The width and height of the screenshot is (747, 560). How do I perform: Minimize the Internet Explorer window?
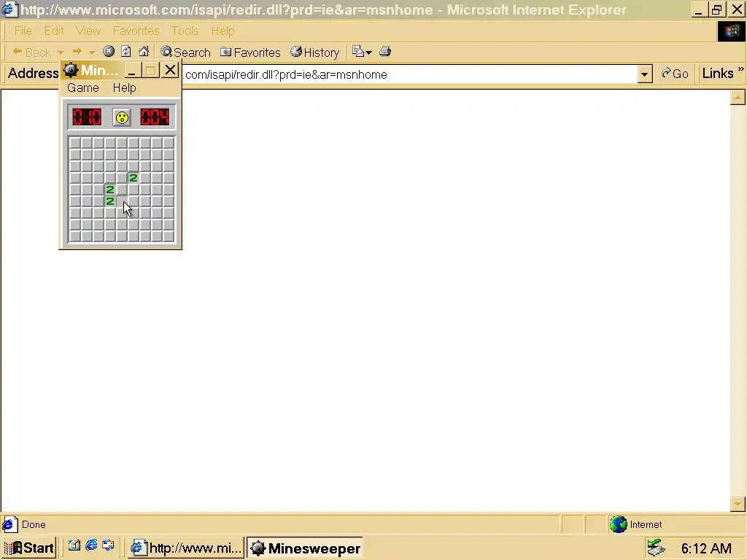click(x=698, y=9)
